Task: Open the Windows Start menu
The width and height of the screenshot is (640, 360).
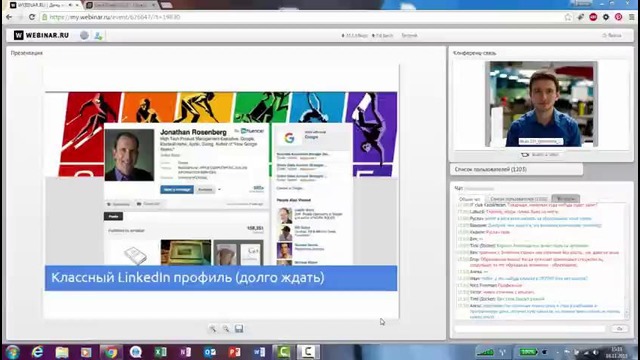Action: (x=12, y=352)
